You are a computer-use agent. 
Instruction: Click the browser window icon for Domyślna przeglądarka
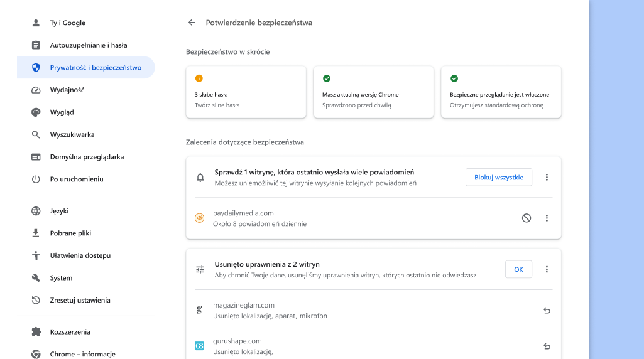point(36,157)
